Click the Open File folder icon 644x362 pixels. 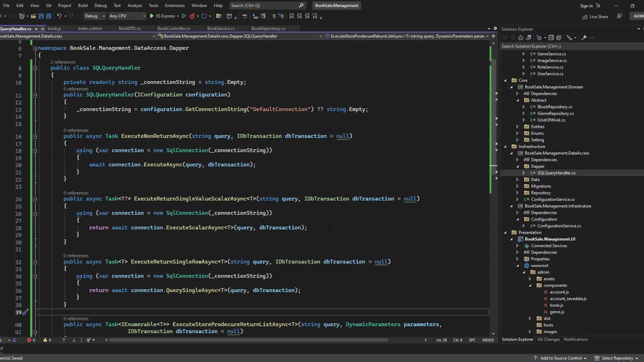click(33, 16)
